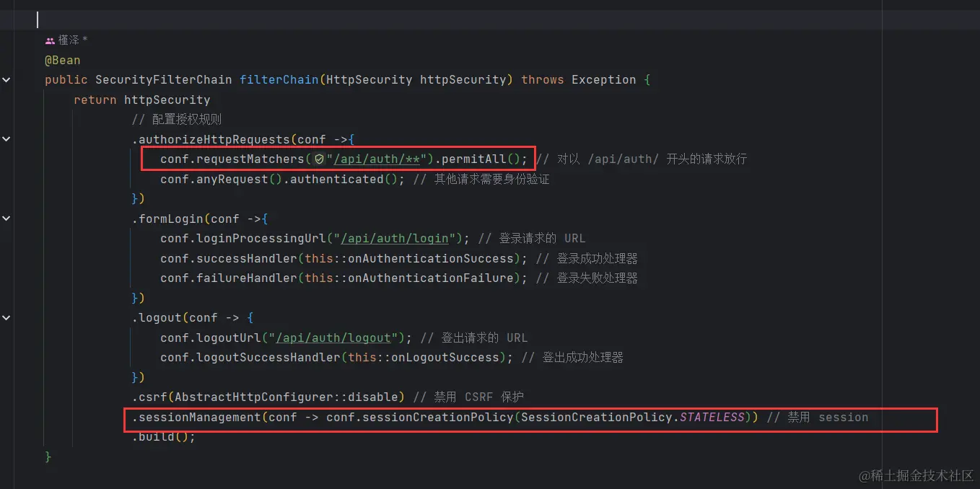980x489 pixels.
Task: Click the csrf method call
Action: tap(152, 397)
